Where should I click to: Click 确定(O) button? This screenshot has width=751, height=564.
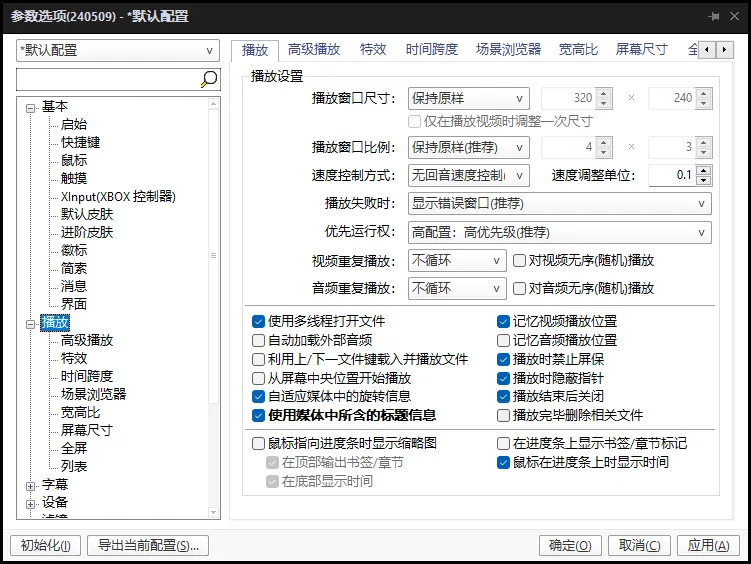coord(570,545)
